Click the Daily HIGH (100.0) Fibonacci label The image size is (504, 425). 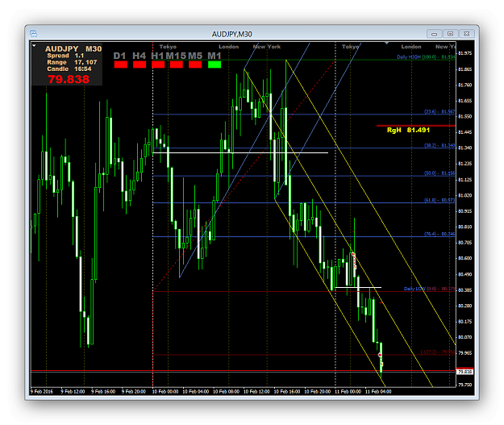pyautogui.click(x=426, y=57)
